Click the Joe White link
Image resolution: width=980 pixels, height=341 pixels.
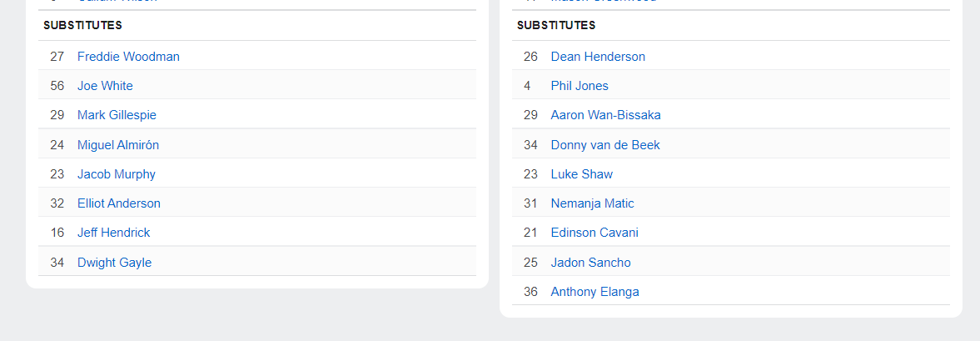(105, 86)
